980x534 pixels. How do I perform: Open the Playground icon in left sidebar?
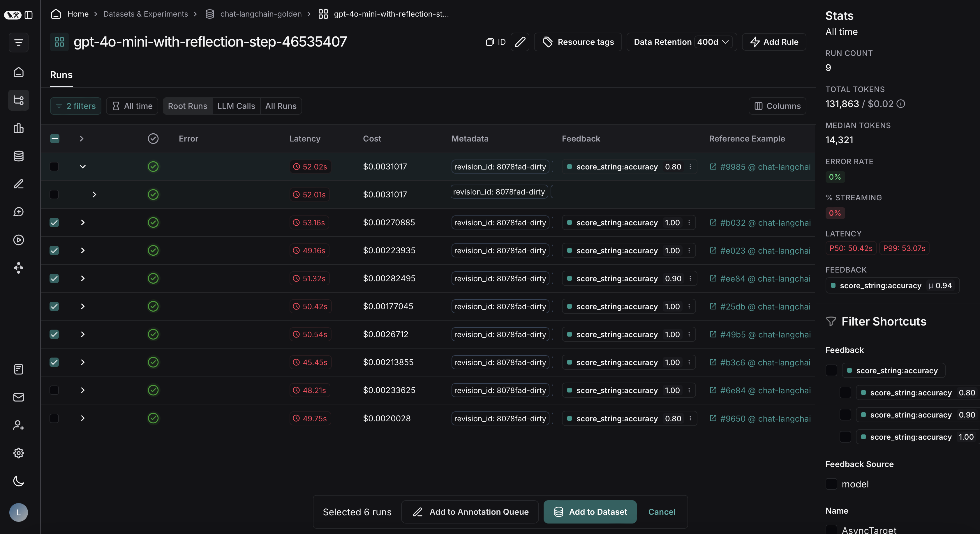18,240
